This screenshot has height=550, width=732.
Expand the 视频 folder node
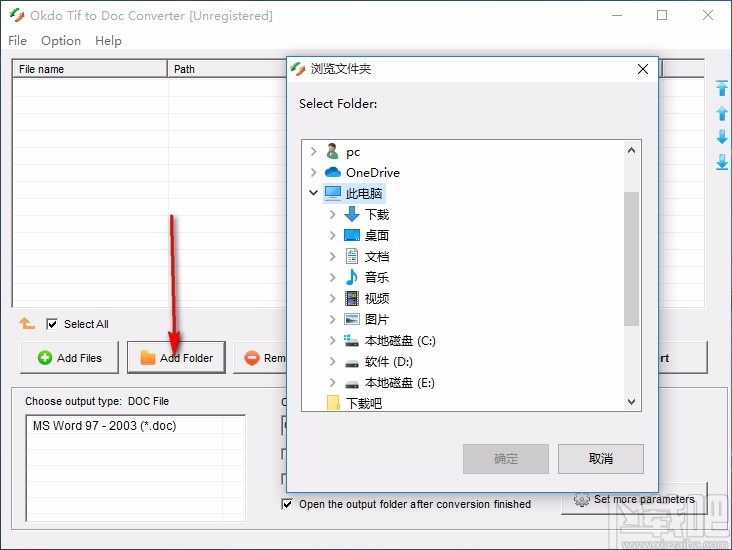click(332, 298)
